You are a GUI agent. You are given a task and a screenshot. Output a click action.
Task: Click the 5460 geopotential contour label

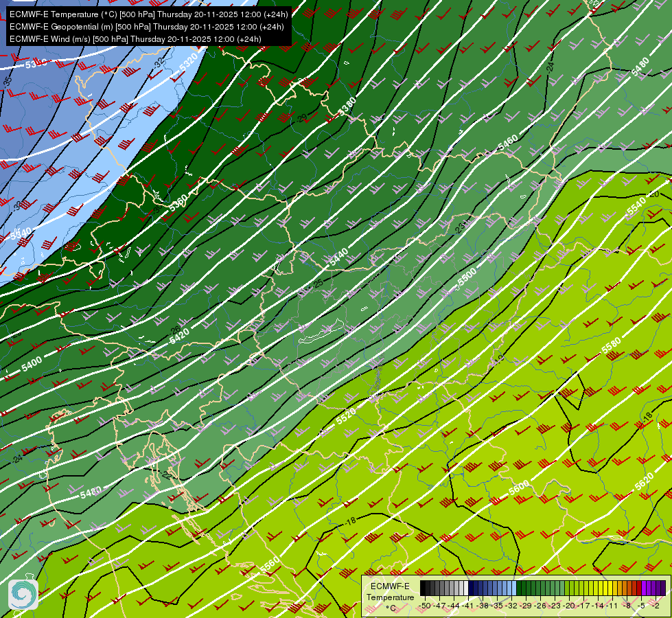[508, 143]
